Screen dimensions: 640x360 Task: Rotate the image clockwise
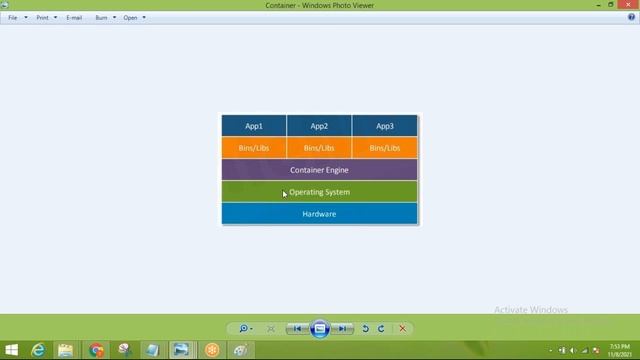pos(381,329)
